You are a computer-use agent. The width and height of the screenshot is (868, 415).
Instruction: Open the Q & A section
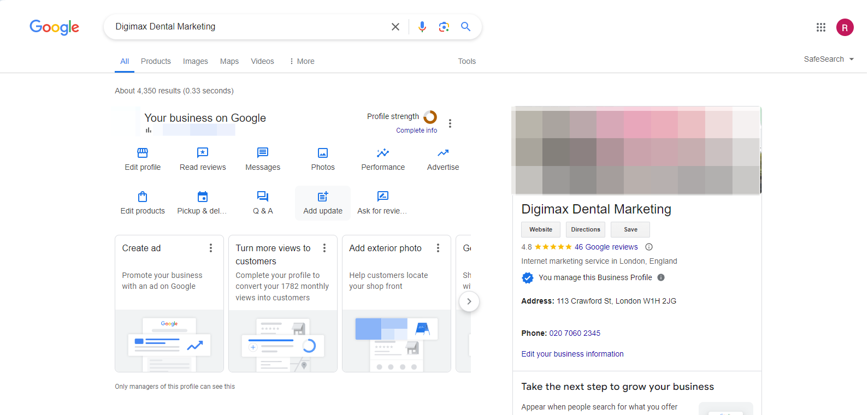click(263, 203)
